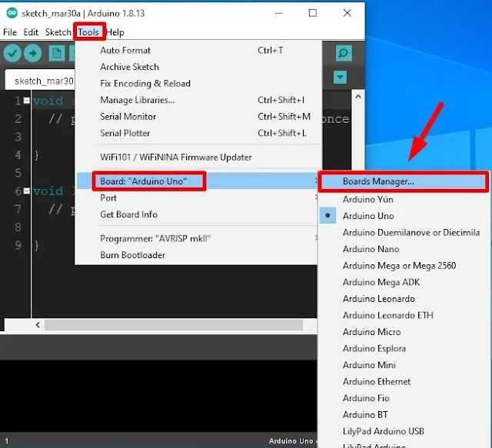Click the Upload arrow toolbar icon
The width and height of the screenshot is (492, 448).
(32, 53)
